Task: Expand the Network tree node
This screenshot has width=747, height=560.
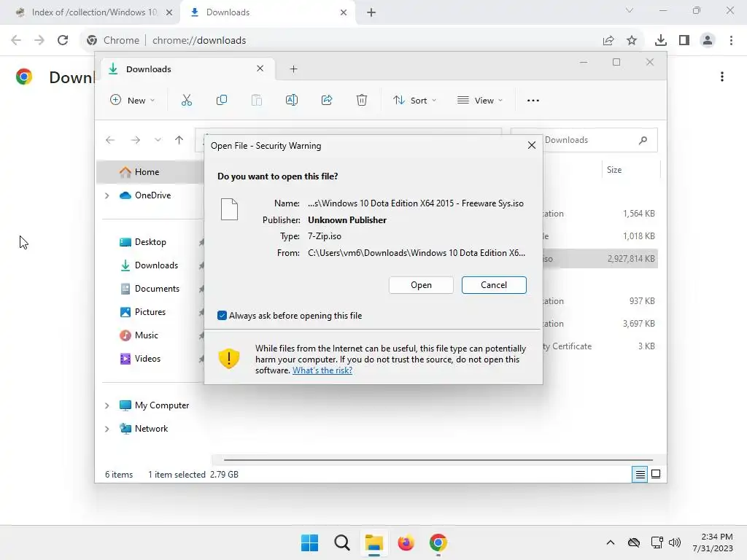Action: tap(107, 429)
